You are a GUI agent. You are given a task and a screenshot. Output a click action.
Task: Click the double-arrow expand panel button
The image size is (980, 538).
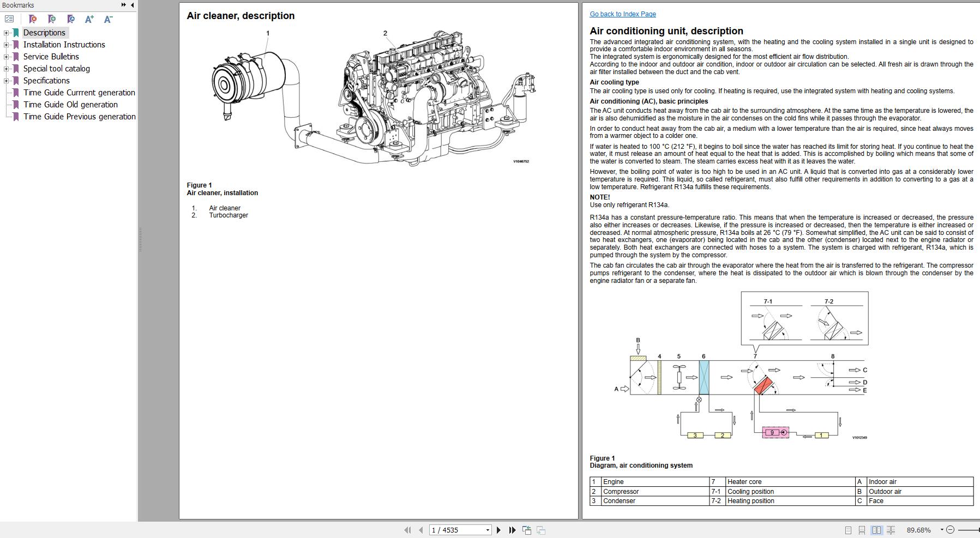coord(124,5)
